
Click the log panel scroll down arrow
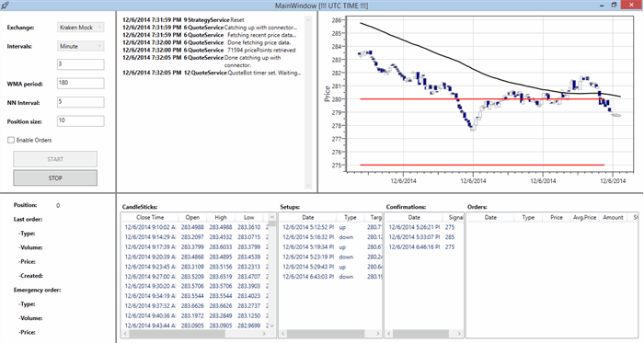pyautogui.click(x=308, y=186)
